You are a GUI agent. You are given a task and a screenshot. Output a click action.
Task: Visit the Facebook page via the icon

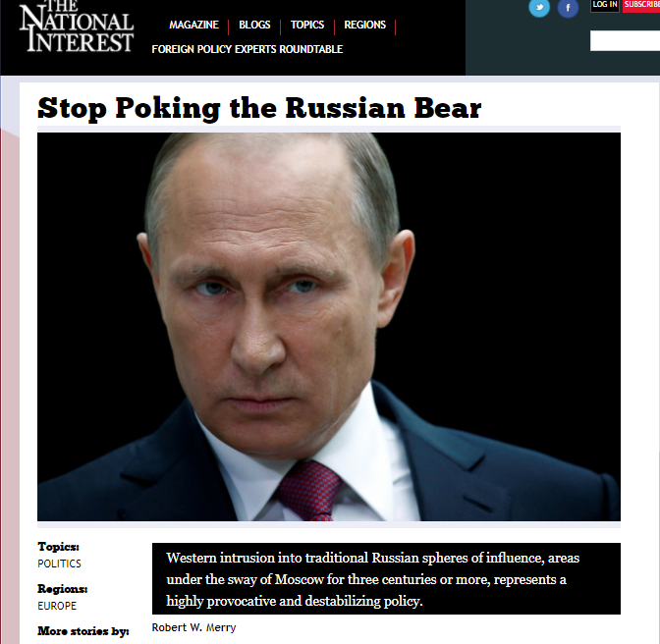(568, 8)
